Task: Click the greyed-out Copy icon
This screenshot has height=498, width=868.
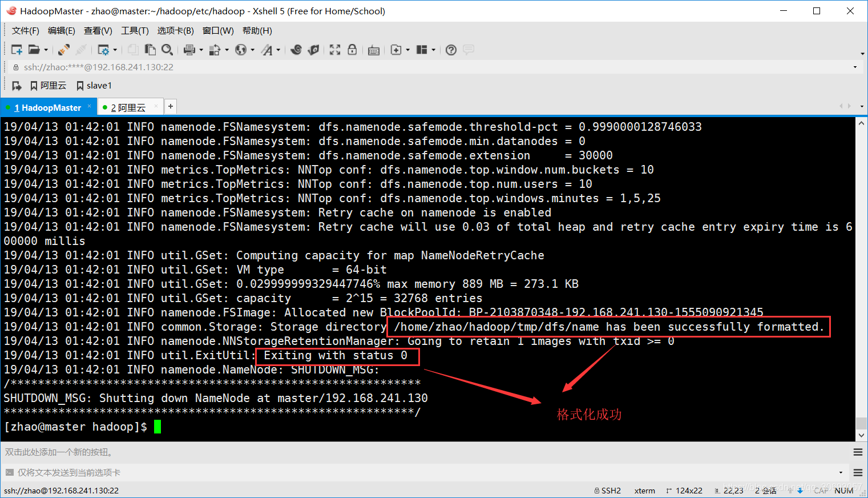Action: [133, 50]
